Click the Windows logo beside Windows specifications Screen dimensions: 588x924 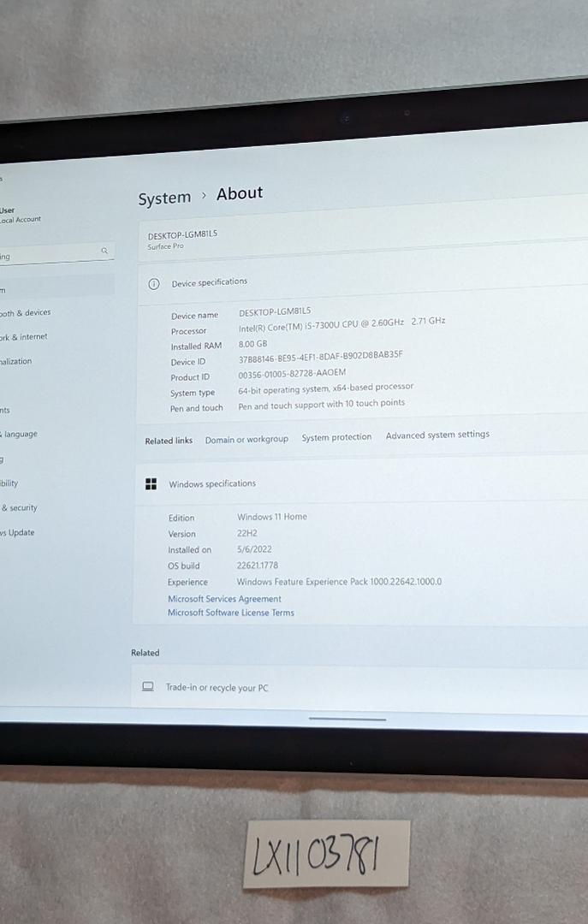(151, 484)
